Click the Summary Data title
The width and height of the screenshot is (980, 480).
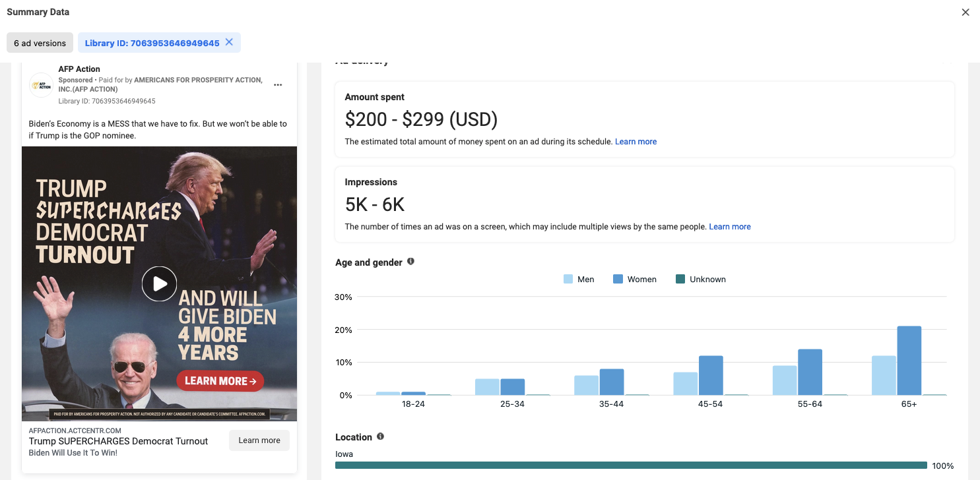(38, 12)
